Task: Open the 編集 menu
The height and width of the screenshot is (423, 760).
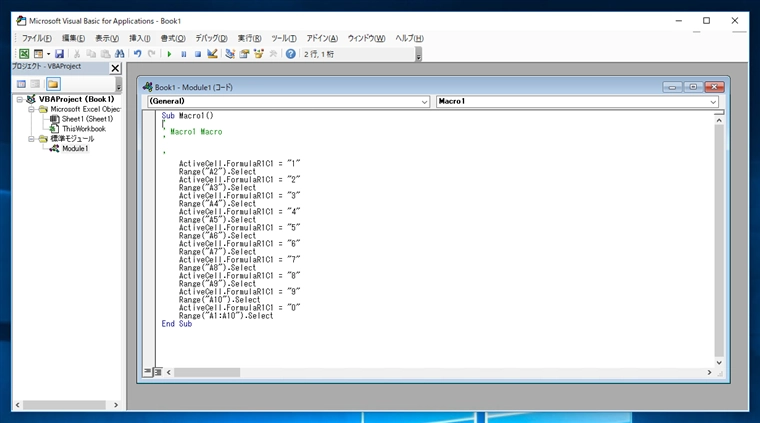Action: [x=73, y=38]
